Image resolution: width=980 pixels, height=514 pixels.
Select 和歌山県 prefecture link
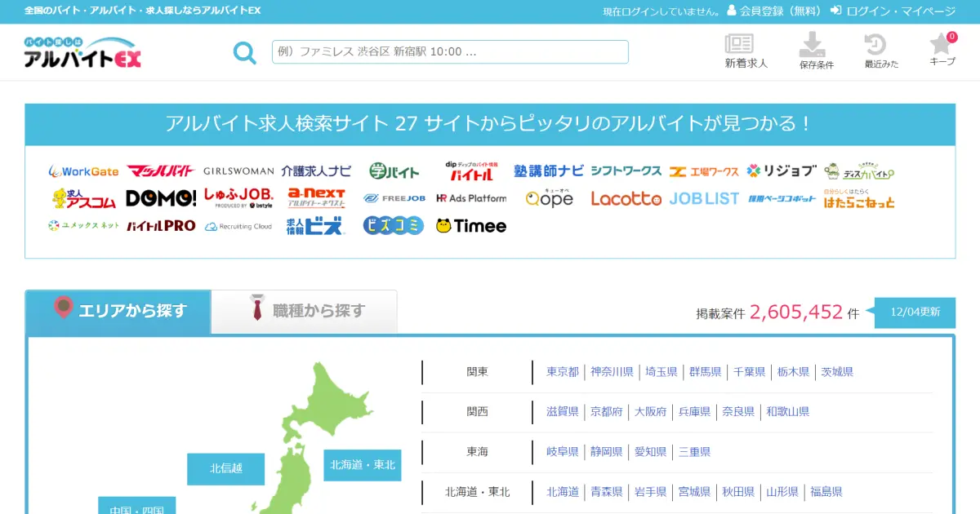tap(788, 412)
